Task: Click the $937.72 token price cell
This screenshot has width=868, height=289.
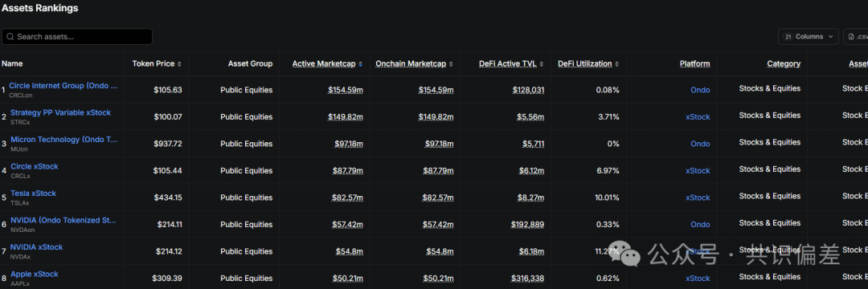Action: (x=168, y=144)
